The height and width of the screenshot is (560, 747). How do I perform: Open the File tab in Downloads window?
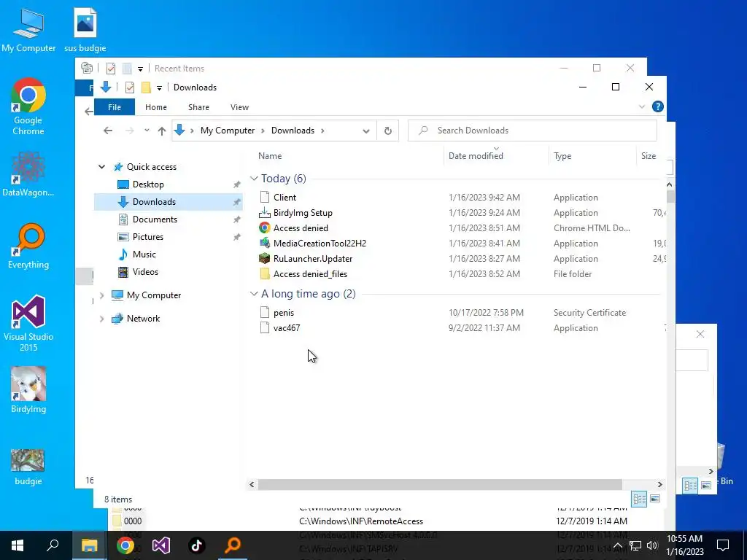[115, 107]
